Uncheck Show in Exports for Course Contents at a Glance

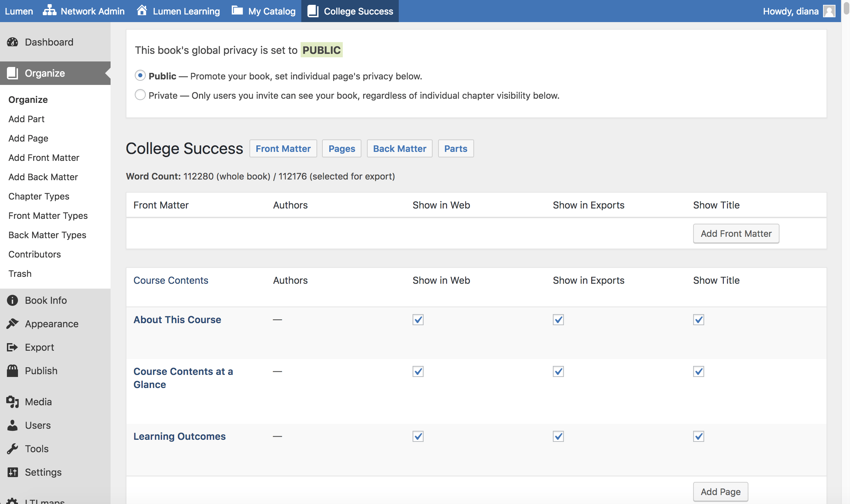pyautogui.click(x=558, y=371)
